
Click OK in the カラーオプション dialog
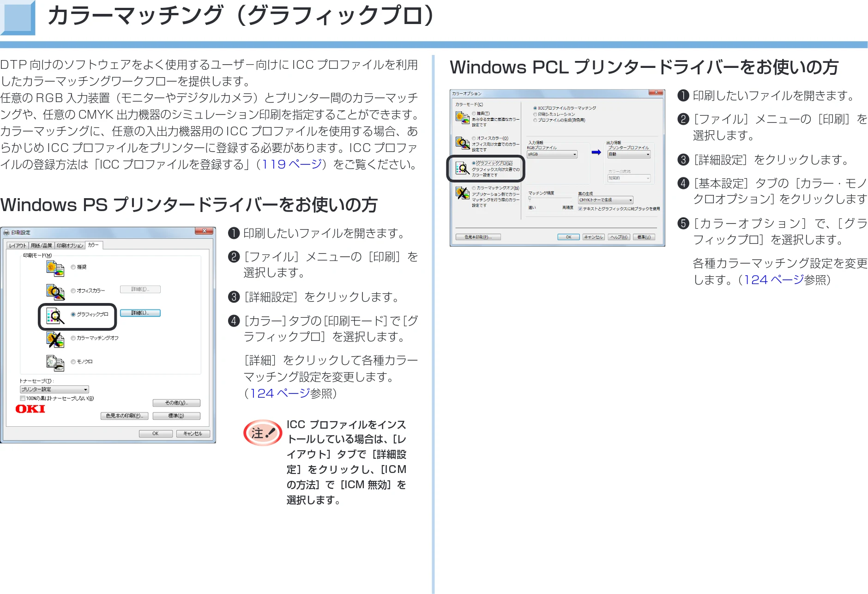(x=568, y=237)
